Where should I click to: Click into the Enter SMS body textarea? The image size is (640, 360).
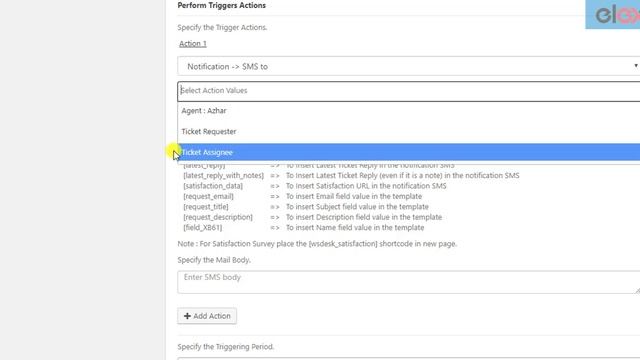click(409, 282)
